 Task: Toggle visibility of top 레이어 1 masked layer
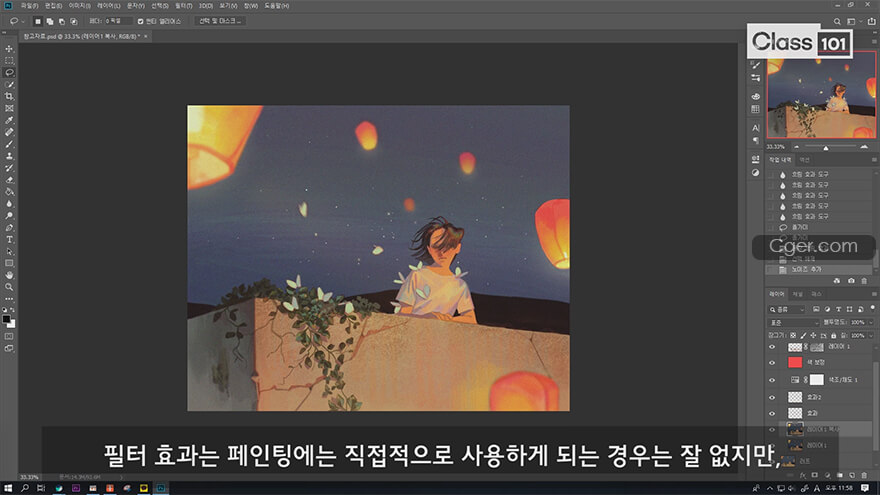(x=772, y=347)
